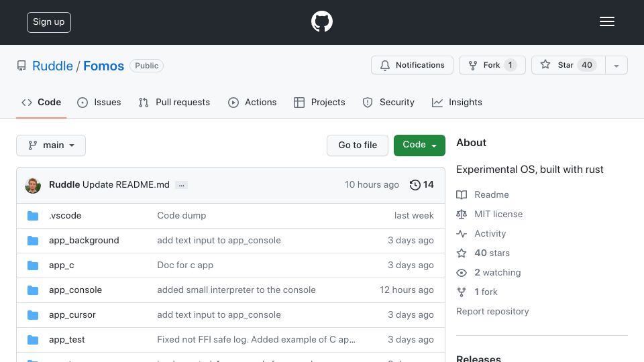Click the folder icon next to app_cursor
644x362 pixels.
point(33,315)
